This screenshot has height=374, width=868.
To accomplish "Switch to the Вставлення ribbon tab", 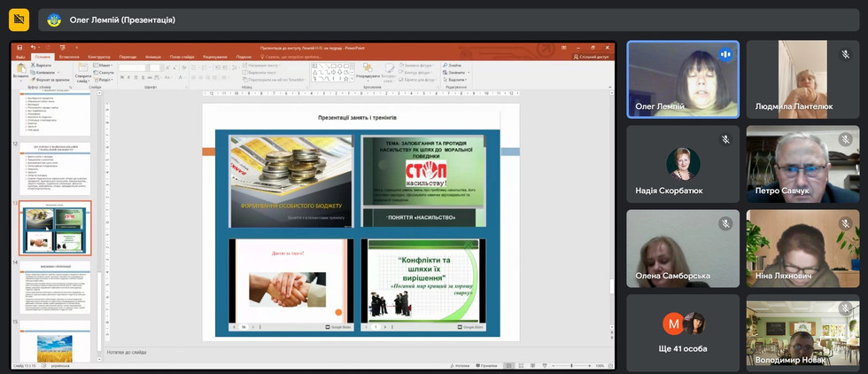I will 69,57.
